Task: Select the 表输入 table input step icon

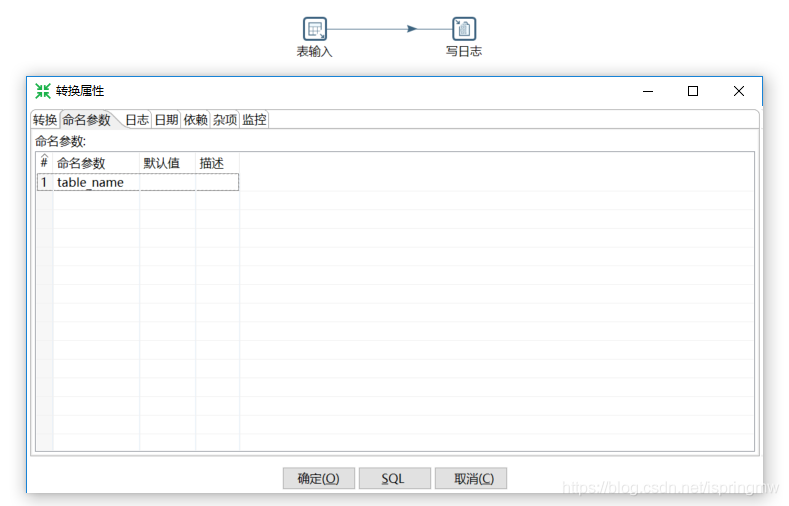Action: [x=314, y=29]
